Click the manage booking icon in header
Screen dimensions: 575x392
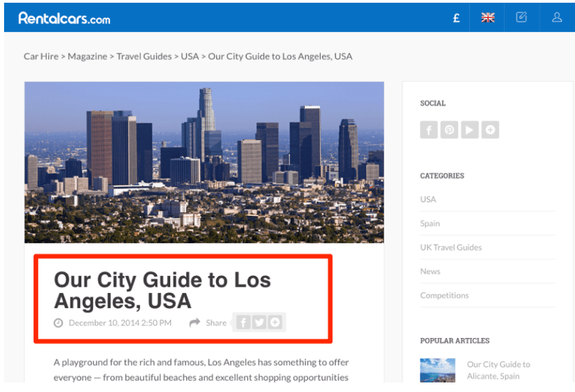(522, 18)
